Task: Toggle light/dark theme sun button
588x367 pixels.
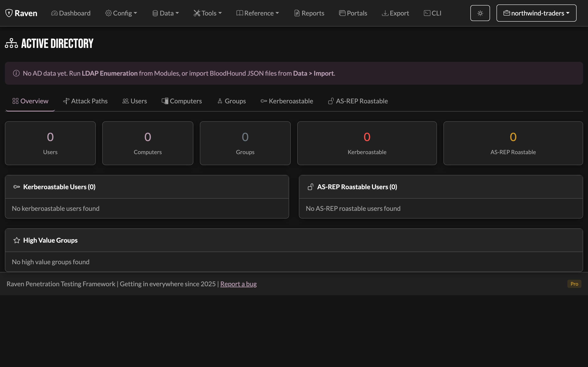Action: (480, 13)
